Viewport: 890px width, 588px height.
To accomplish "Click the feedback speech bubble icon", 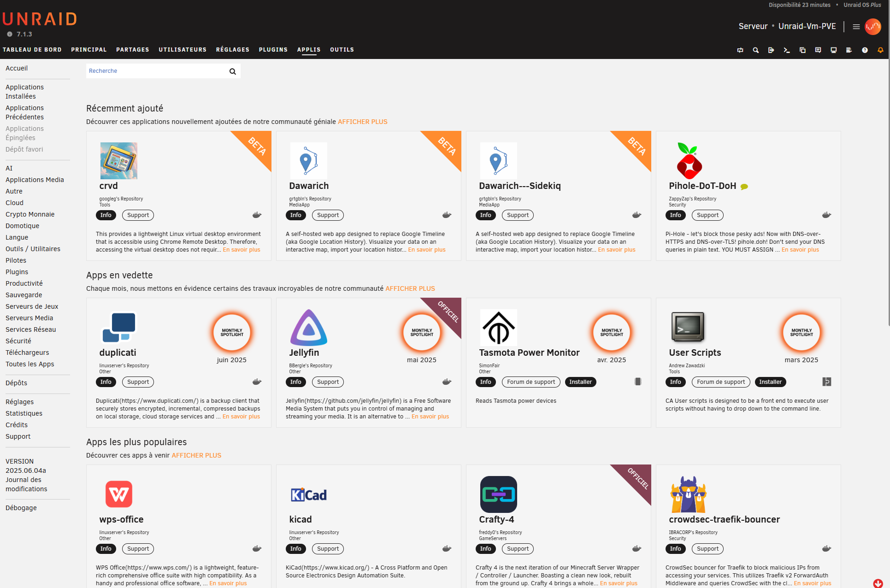I will coord(818,50).
